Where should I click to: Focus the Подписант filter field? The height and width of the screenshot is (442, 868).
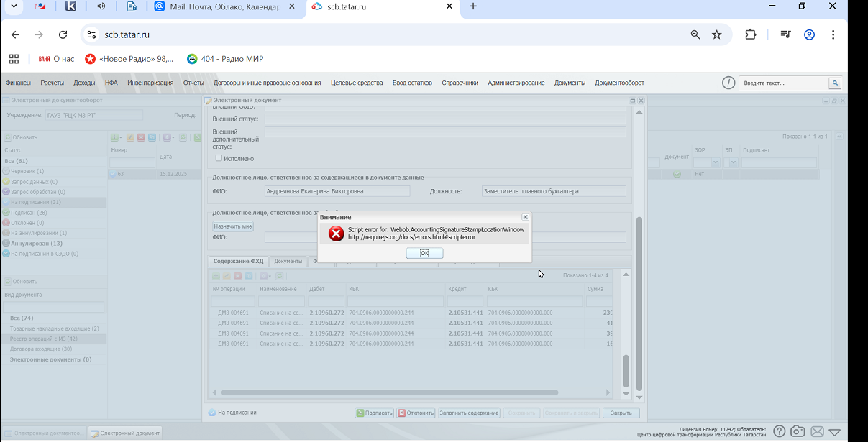(779, 163)
